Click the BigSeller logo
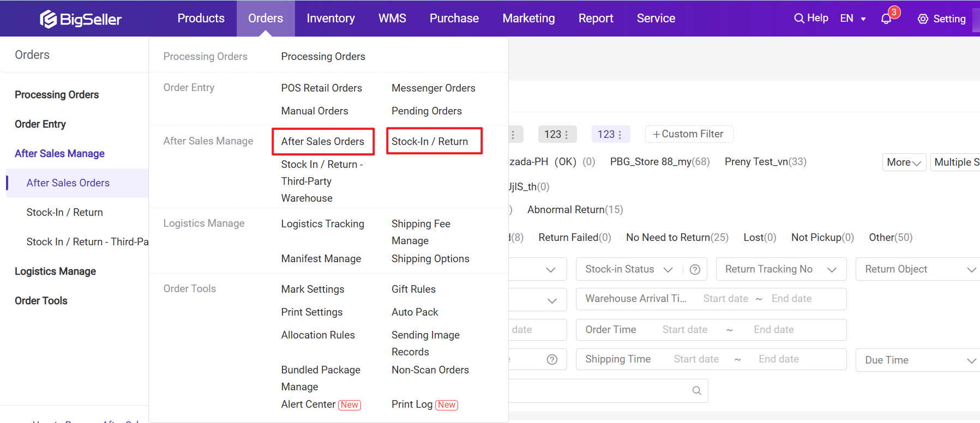The image size is (980, 423). [81, 19]
